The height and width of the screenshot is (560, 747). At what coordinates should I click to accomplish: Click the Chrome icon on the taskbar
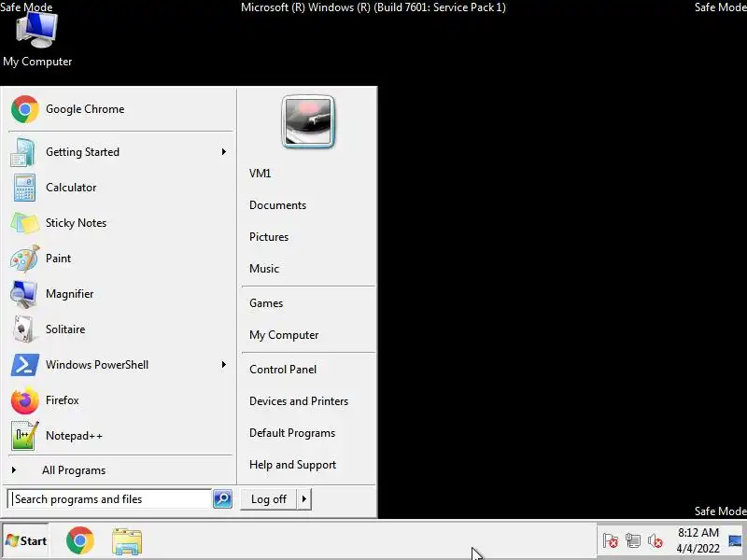coord(80,540)
